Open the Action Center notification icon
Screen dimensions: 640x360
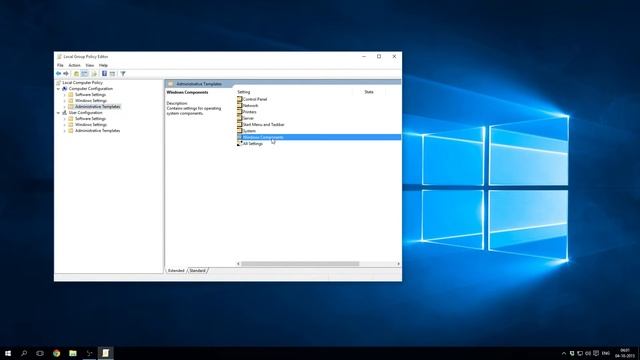coord(596,353)
